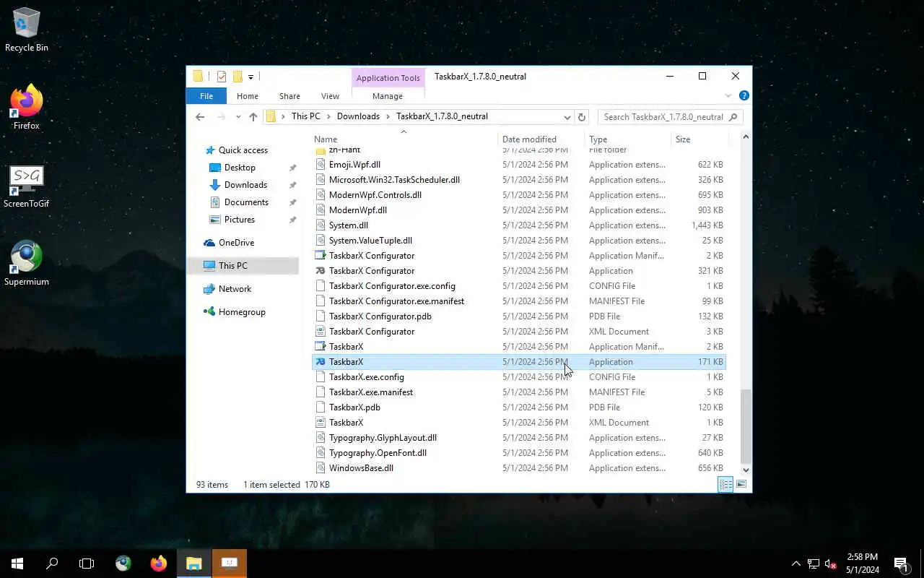
Task: Select This PC in the navigation pane
Action: click(243, 266)
